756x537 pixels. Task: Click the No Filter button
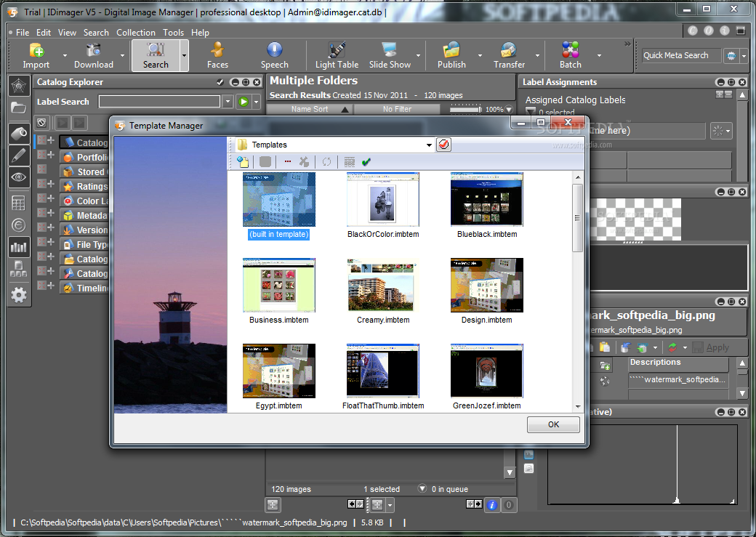click(398, 110)
